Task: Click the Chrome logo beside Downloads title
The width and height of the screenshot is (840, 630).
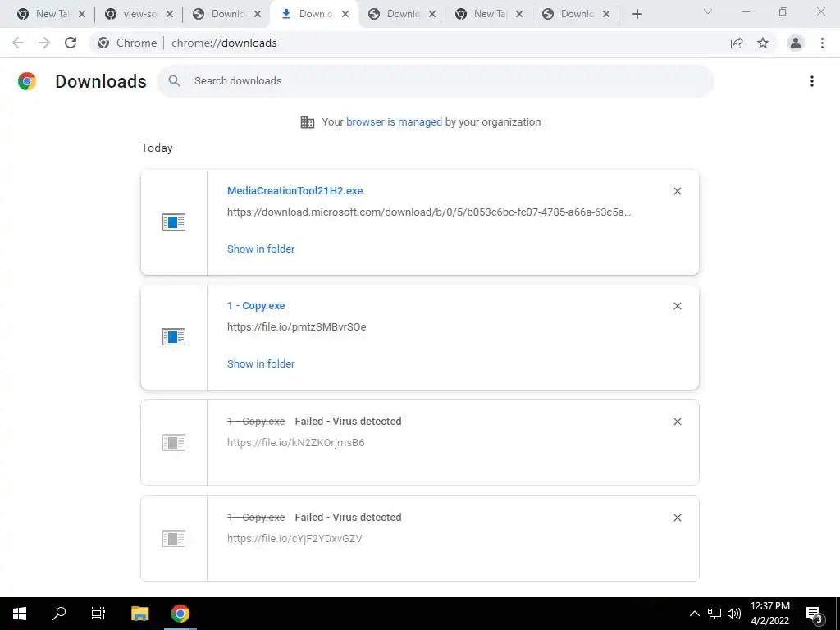Action: pyautogui.click(x=27, y=81)
